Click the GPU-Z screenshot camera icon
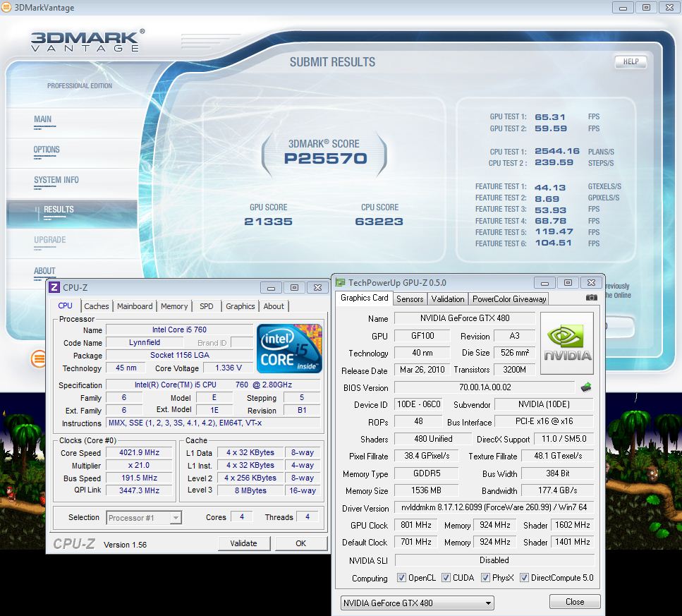 [592, 298]
